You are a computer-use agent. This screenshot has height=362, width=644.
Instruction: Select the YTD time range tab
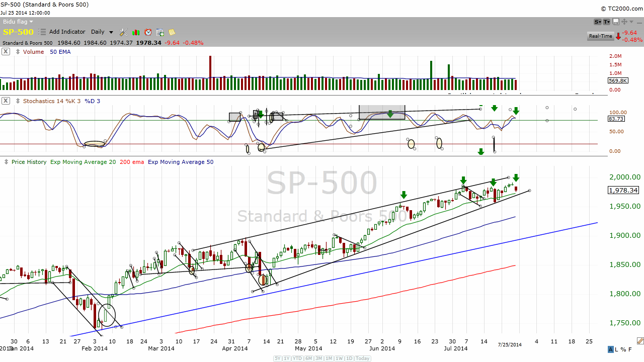click(298, 358)
